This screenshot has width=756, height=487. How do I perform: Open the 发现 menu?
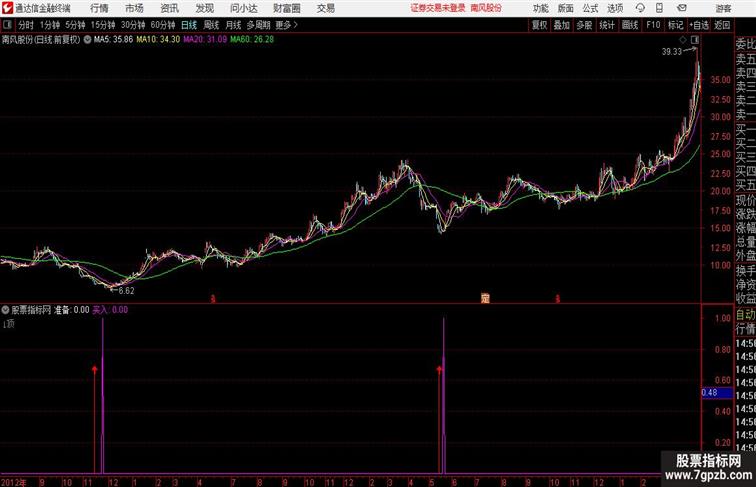point(204,8)
